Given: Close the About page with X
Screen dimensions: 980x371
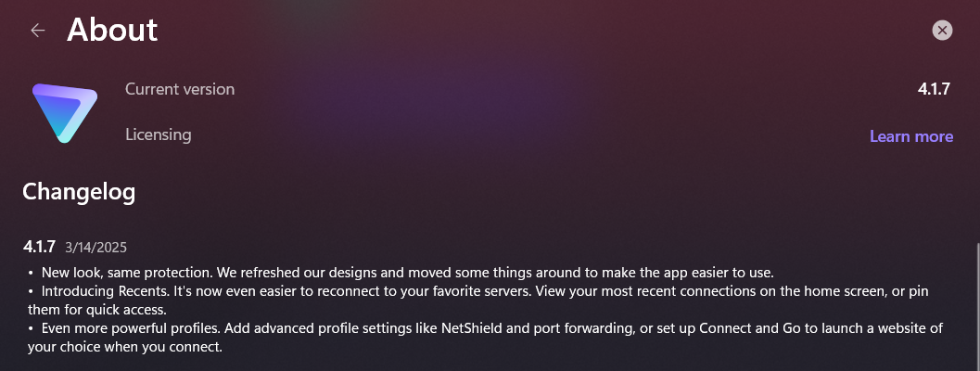Looking at the screenshot, I should (942, 31).
